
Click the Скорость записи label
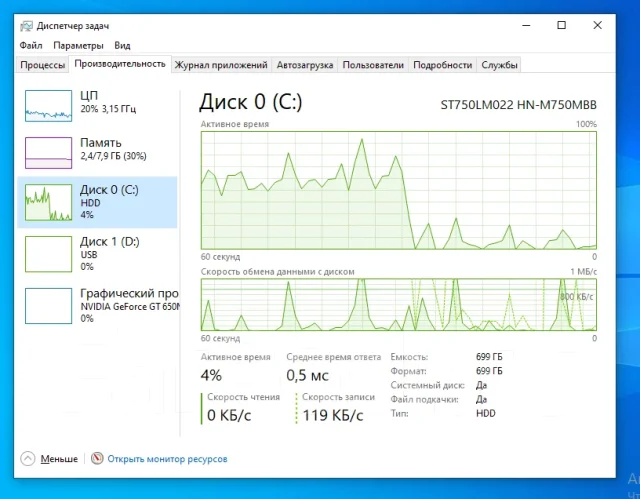338,397
